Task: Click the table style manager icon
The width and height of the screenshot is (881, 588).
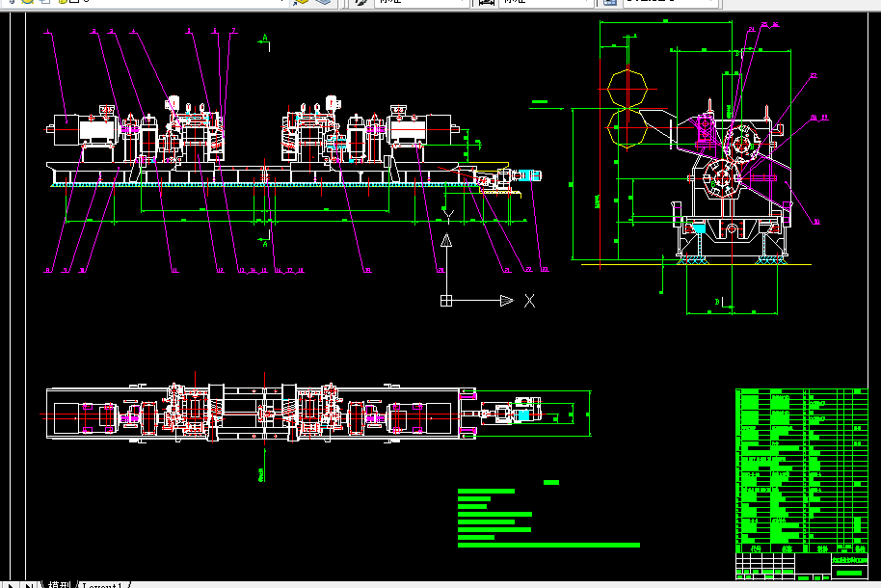Action: 609,2
